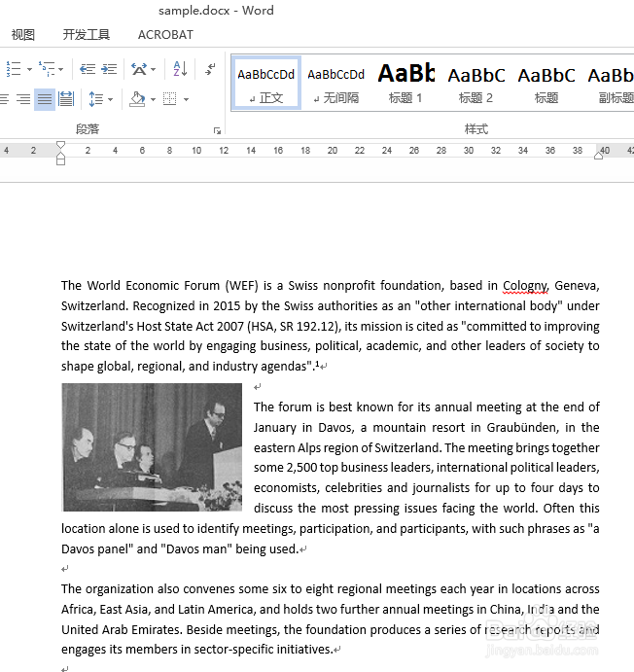Click left indent ruler marker
The width and height of the screenshot is (634, 672).
point(61,159)
